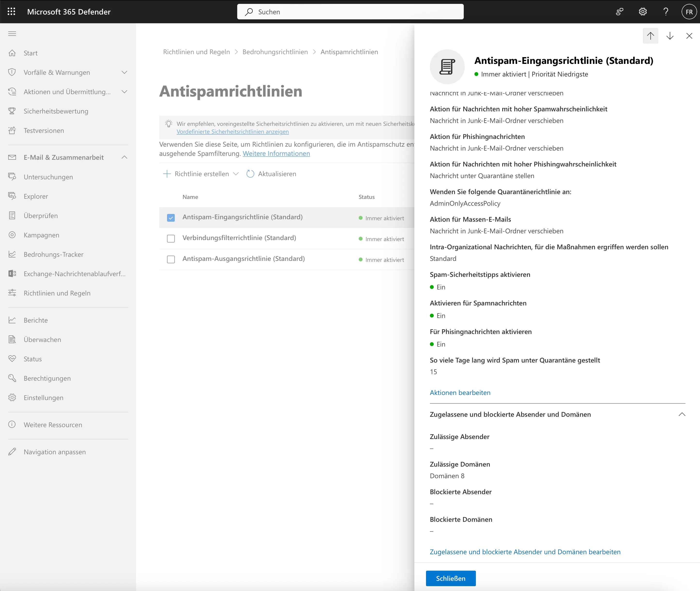Open Sicherheitsbewertung nav item
Image resolution: width=700 pixels, height=591 pixels.
coord(56,111)
